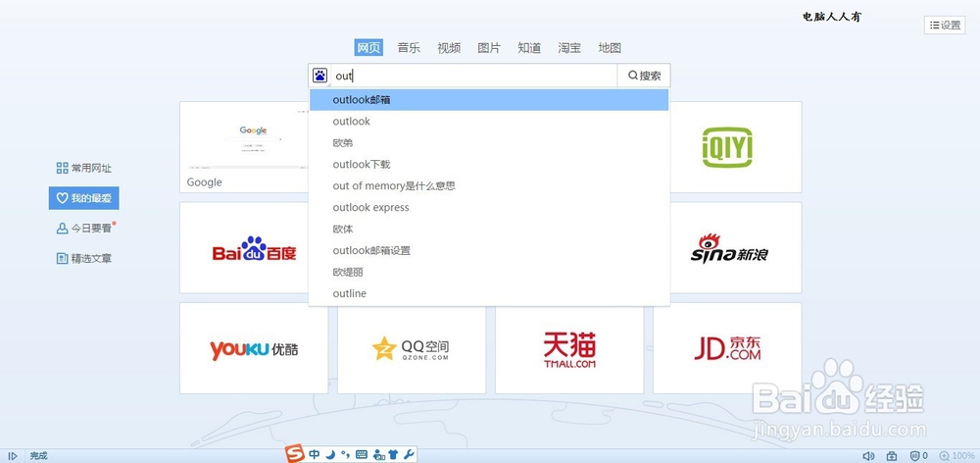The image size is (980, 463).
Task: Click the toolbox icon in status bar
Action: click(892, 456)
